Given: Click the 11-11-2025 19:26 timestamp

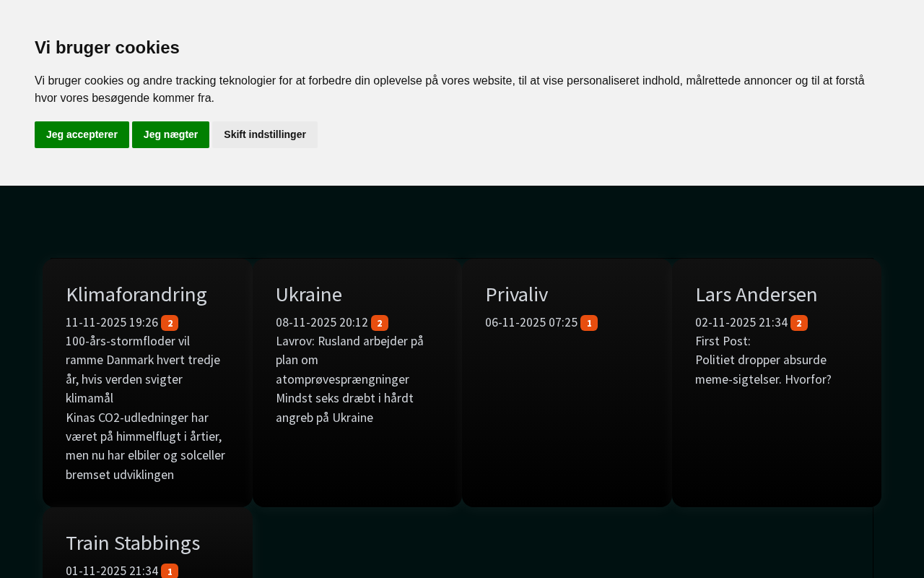Looking at the screenshot, I should pyautogui.click(x=112, y=322).
